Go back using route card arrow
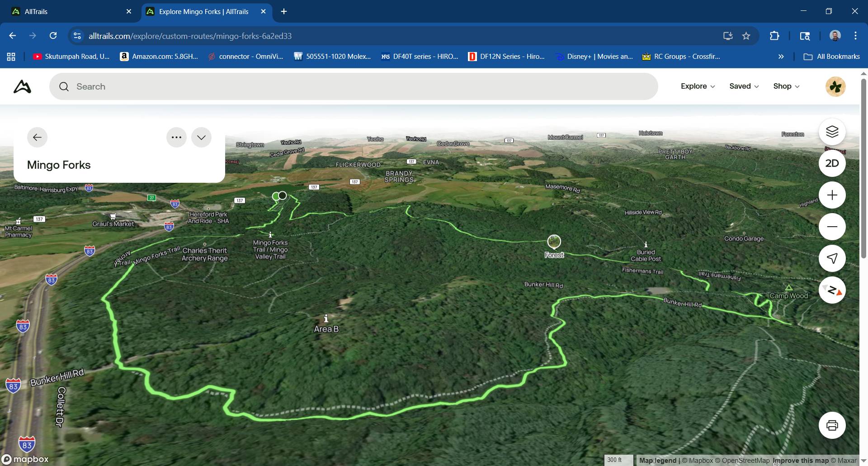Screen dimensions: 868x466 click(37, 138)
